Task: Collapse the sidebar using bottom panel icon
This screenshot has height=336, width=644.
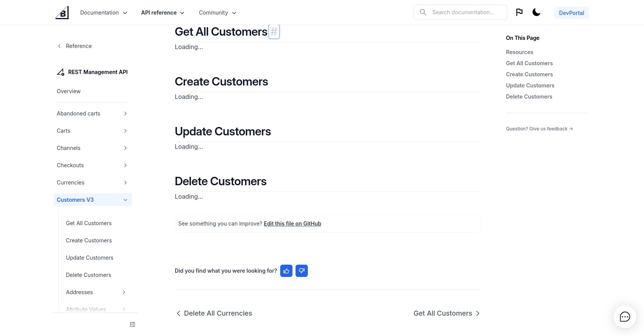Action: pyautogui.click(x=133, y=324)
